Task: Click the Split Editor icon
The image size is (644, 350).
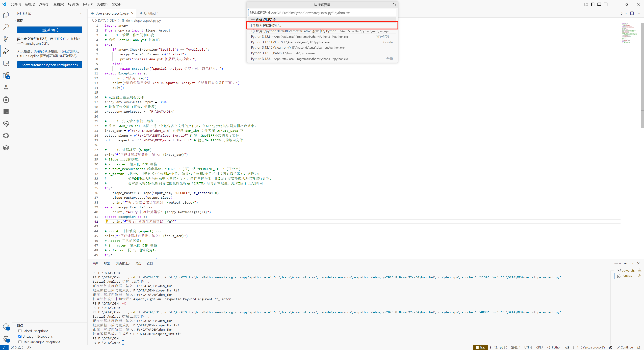Action: point(632,13)
